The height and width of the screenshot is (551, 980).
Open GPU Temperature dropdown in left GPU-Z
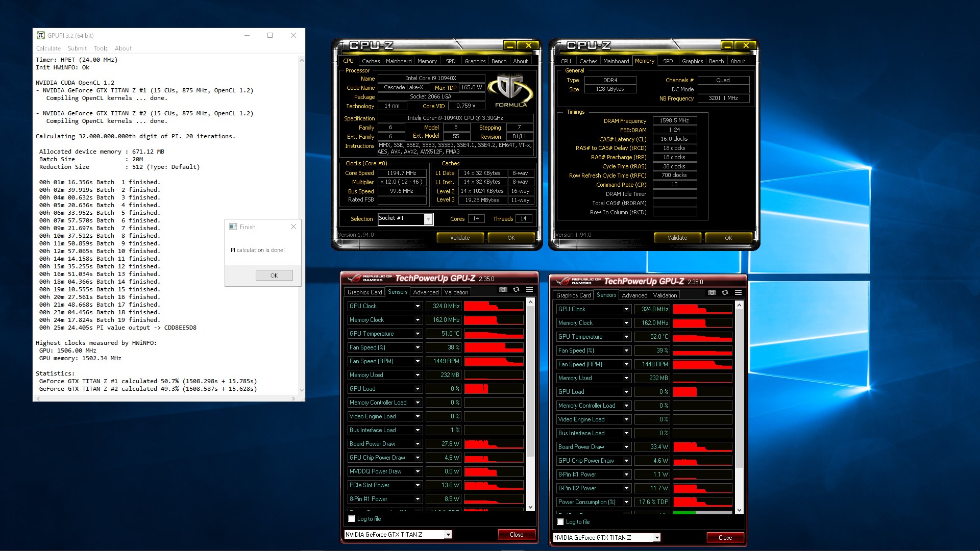[x=417, y=334]
